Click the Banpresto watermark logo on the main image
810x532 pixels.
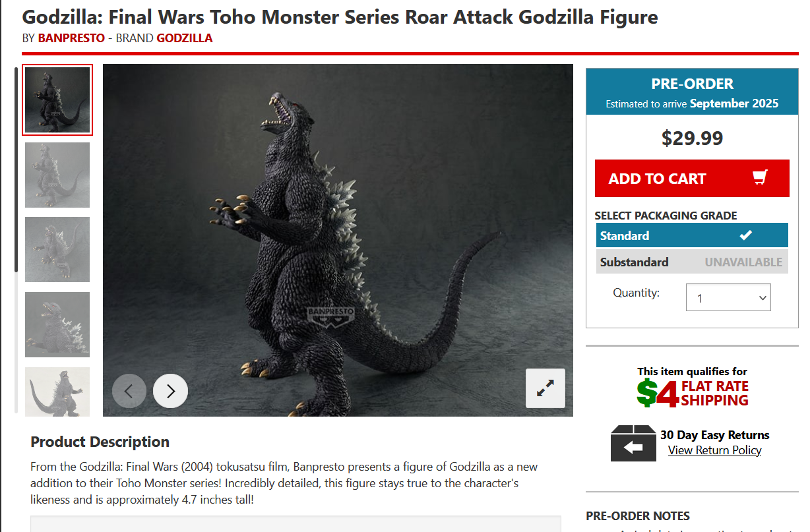(x=330, y=314)
